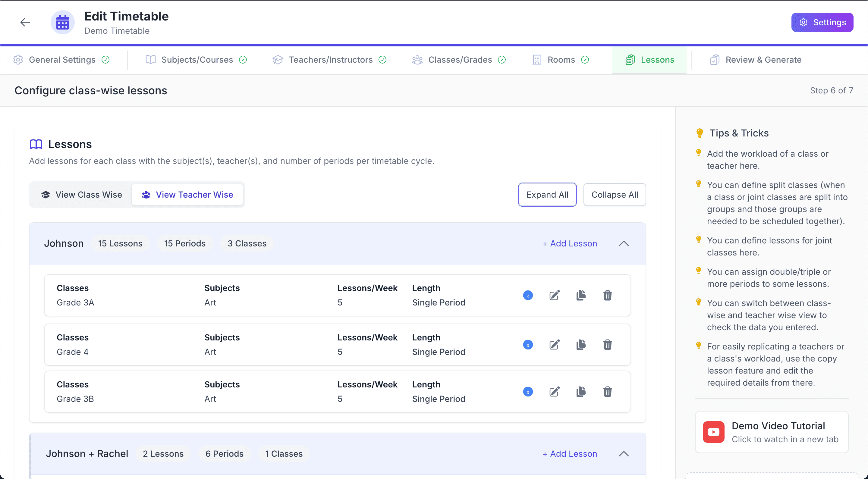Screen dimensions: 868x479
Task: Show info for the Grade 3A Art lesson
Action: (528, 296)
